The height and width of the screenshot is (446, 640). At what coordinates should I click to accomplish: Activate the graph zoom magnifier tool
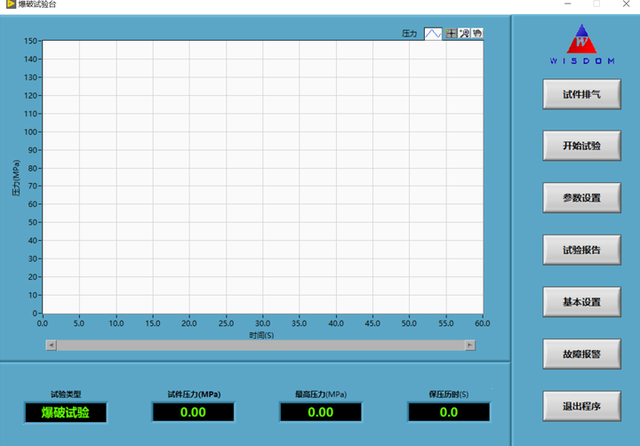464,33
